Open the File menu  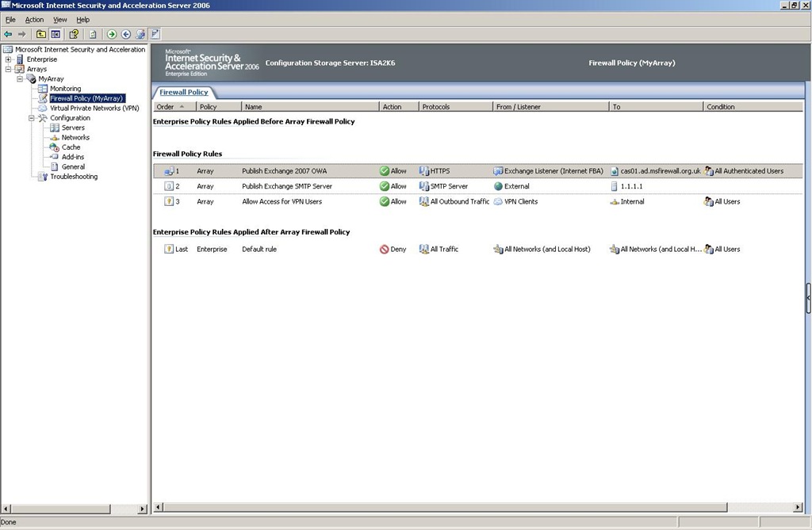tap(10, 20)
